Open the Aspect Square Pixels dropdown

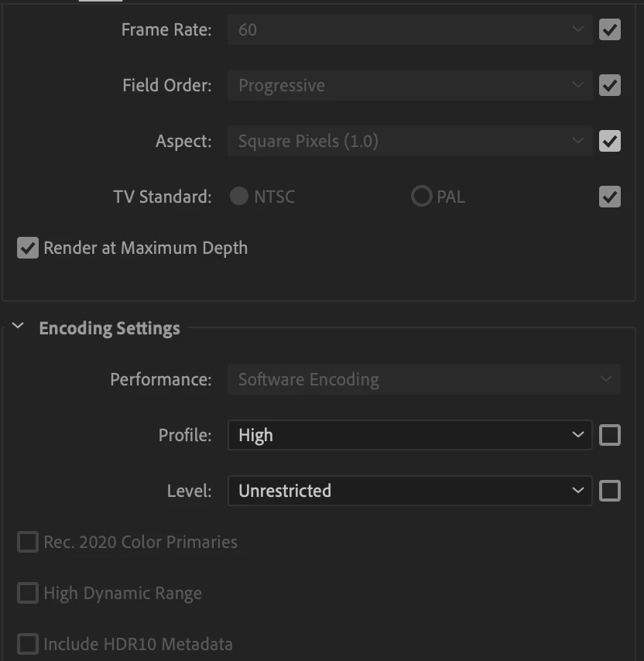409,141
